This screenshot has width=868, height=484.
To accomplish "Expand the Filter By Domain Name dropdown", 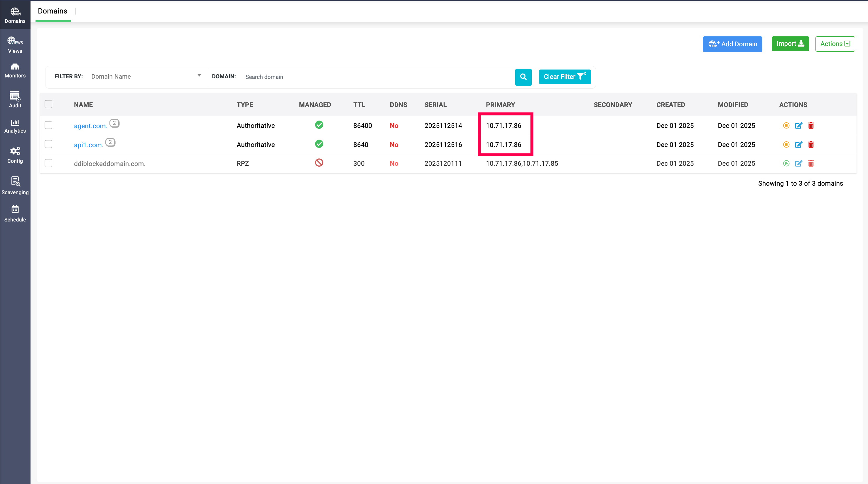I will click(146, 77).
